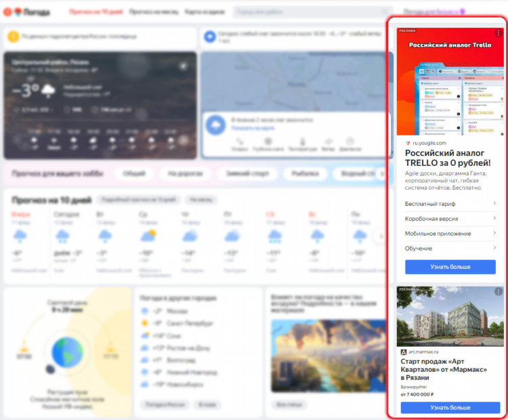Click the Earth globe in daylight widget
Image resolution: width=508 pixels, height=420 pixels.
coord(67,352)
